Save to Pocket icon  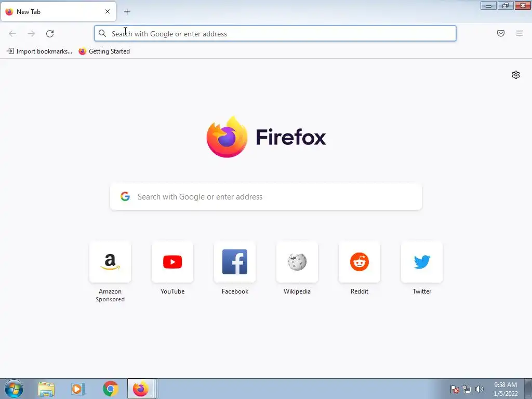coord(501,33)
